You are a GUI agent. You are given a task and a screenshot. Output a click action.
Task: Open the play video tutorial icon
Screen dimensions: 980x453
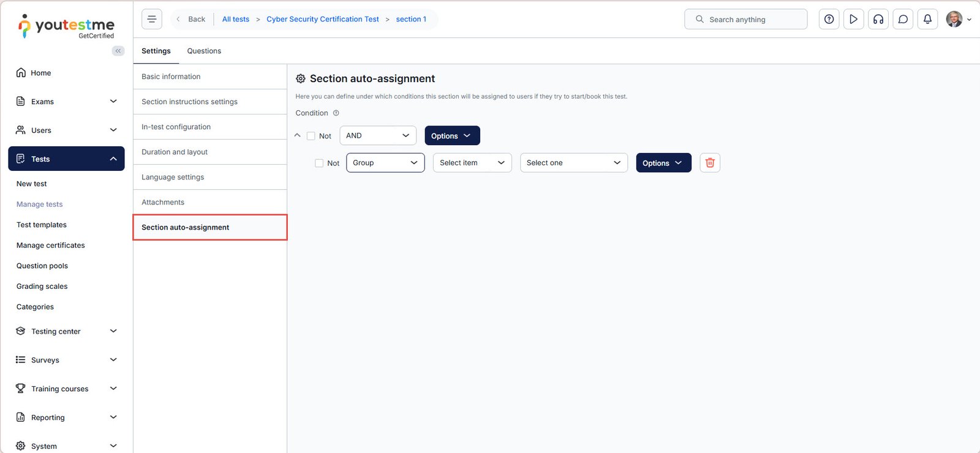click(853, 19)
